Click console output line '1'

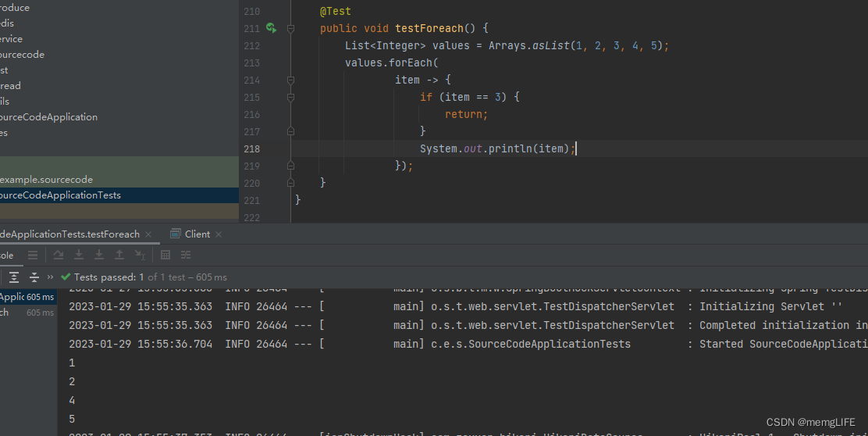(72, 363)
